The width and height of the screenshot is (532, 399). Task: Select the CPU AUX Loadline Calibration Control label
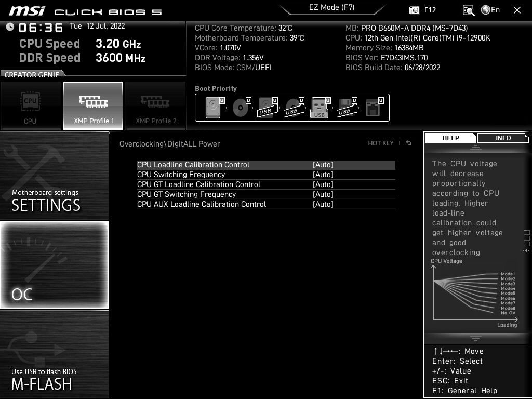tap(202, 204)
